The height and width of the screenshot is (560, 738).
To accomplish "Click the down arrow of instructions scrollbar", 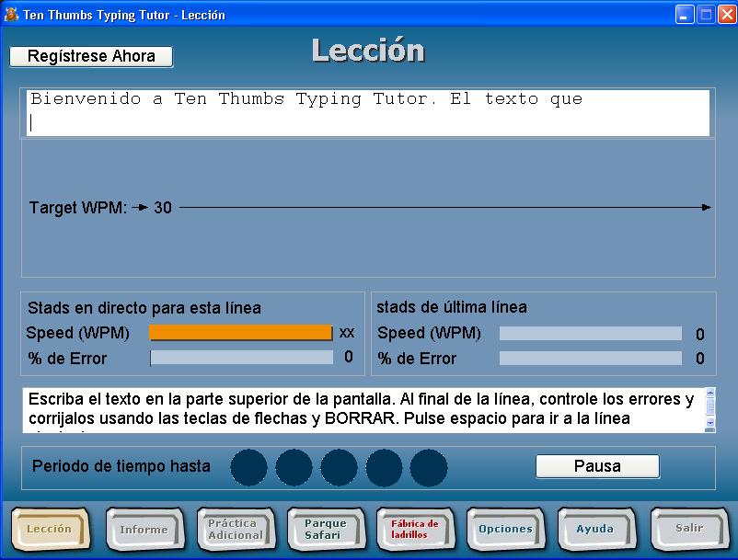I will [x=710, y=423].
